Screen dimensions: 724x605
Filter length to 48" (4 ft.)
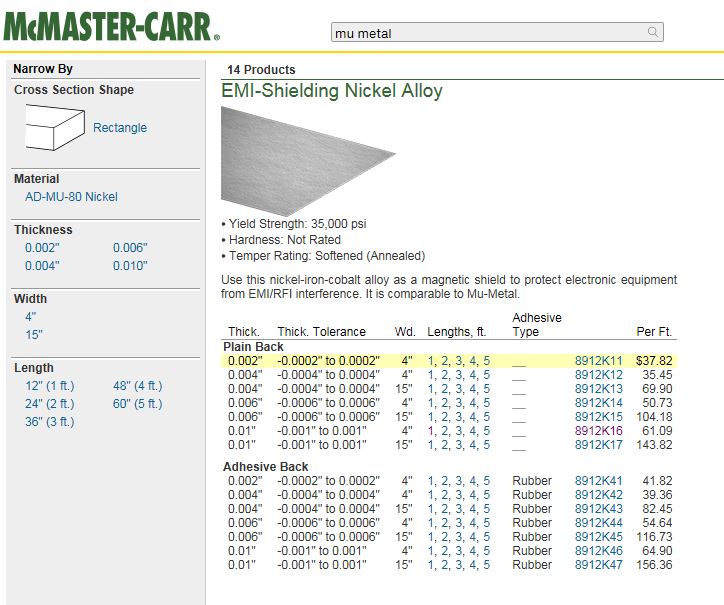coord(138,386)
